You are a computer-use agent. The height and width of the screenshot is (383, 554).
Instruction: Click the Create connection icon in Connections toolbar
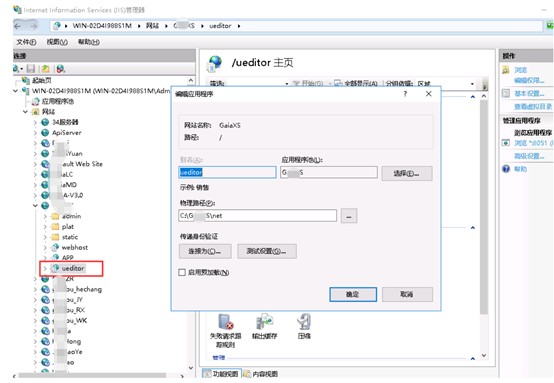[x=17, y=69]
